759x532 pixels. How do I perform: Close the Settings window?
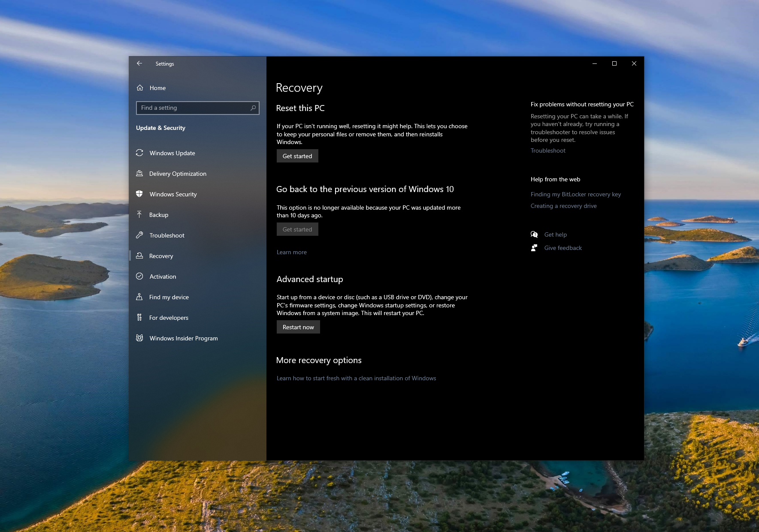(x=634, y=63)
